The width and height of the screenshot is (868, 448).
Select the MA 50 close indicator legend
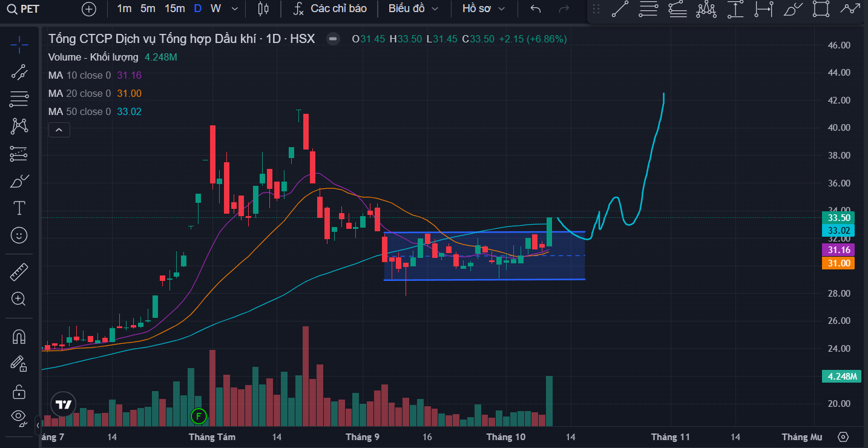[80, 111]
